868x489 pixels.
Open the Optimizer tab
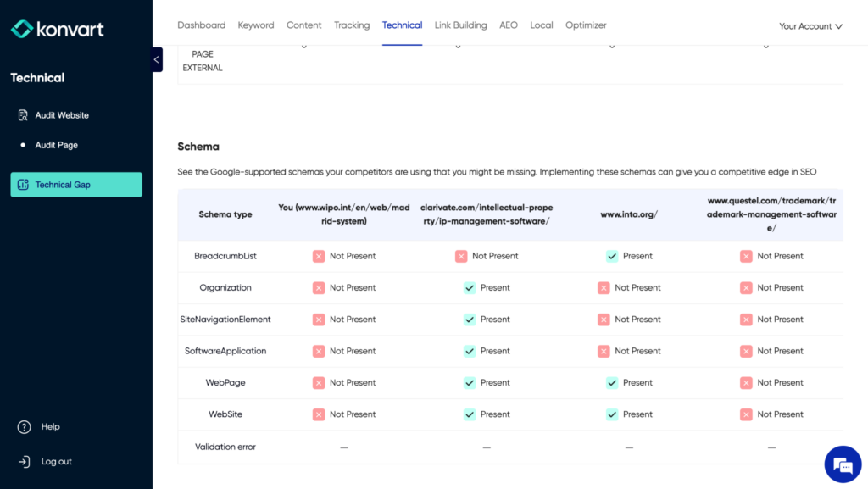tap(586, 25)
